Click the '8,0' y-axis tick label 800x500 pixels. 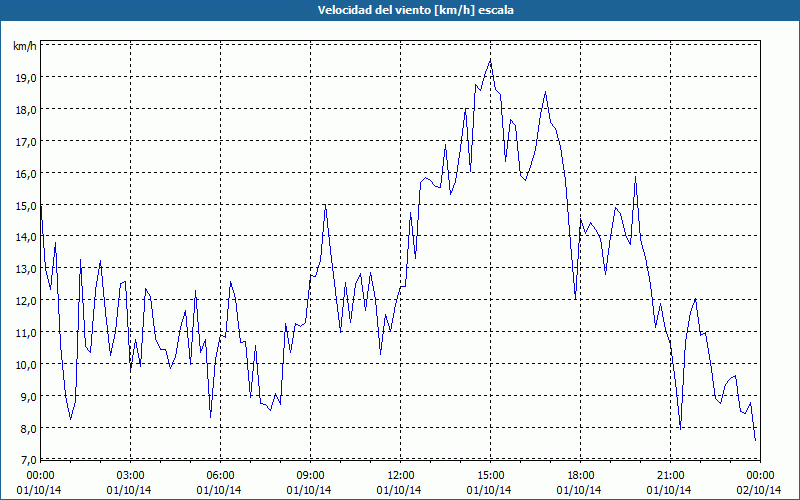[x=28, y=429]
